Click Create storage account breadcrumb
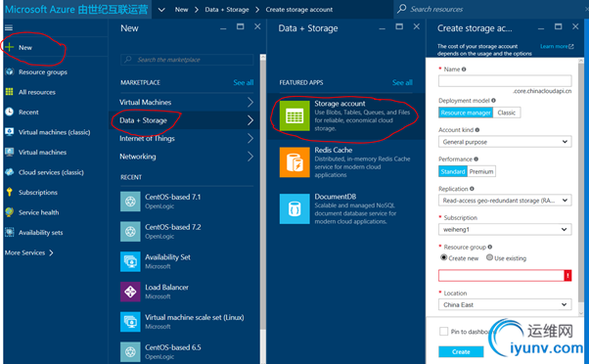This screenshot has height=364, width=589. 299,10
